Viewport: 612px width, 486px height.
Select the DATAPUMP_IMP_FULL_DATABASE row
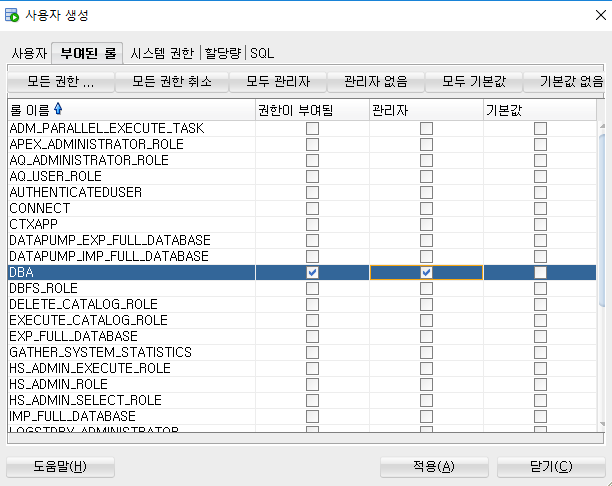pos(302,256)
